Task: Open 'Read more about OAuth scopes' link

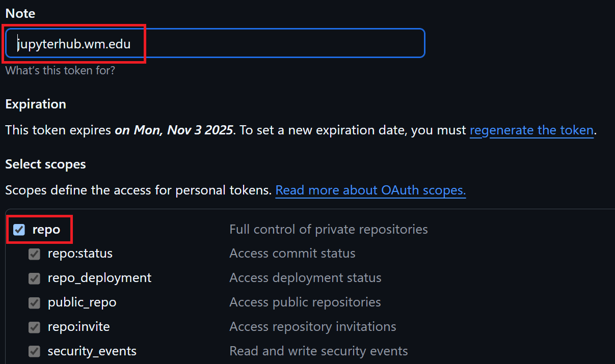Action: 370,190
